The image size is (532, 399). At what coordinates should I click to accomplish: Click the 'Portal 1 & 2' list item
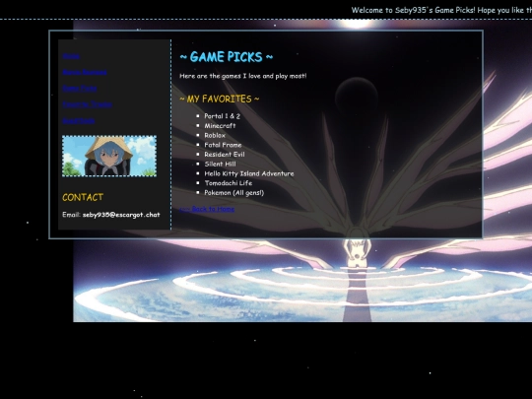tap(222, 116)
